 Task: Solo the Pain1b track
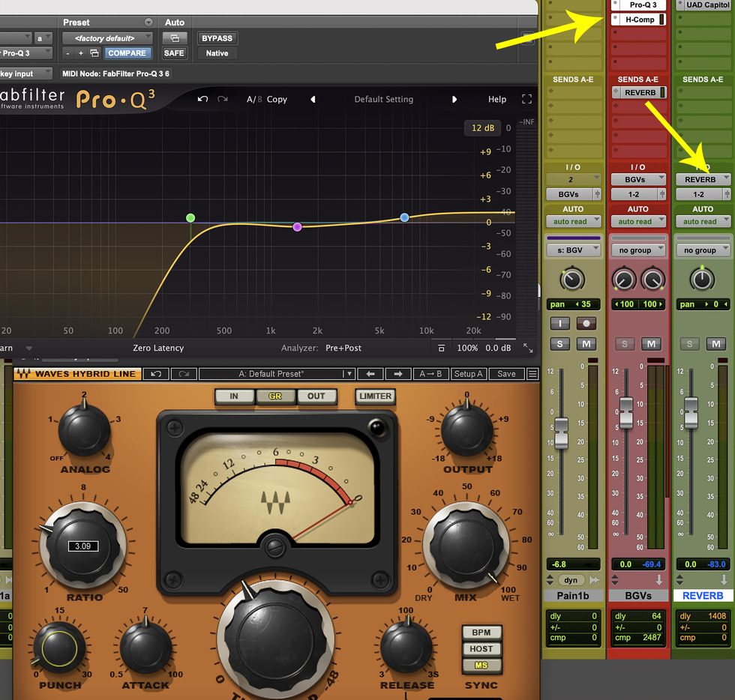[559, 344]
